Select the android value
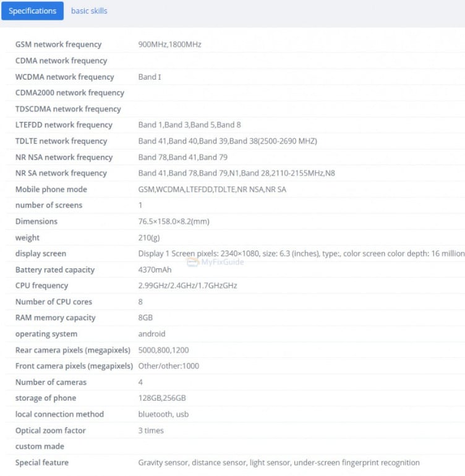The width and height of the screenshot is (465, 476). 151,334
